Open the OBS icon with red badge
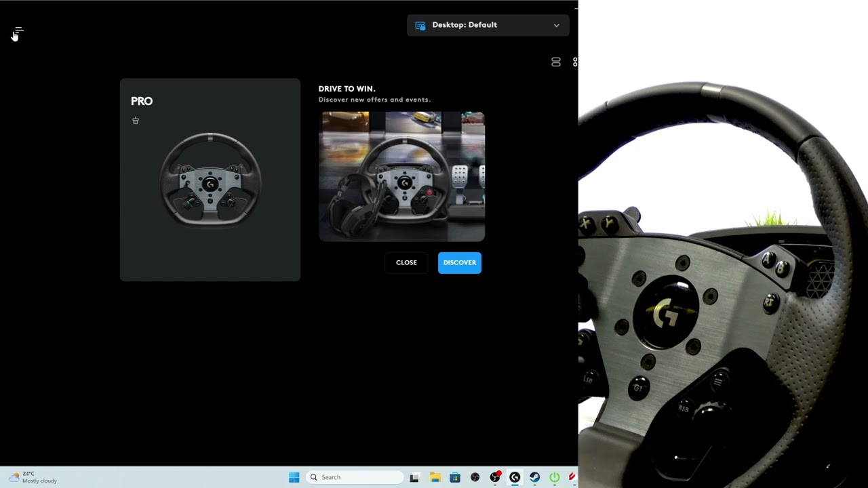 click(495, 477)
